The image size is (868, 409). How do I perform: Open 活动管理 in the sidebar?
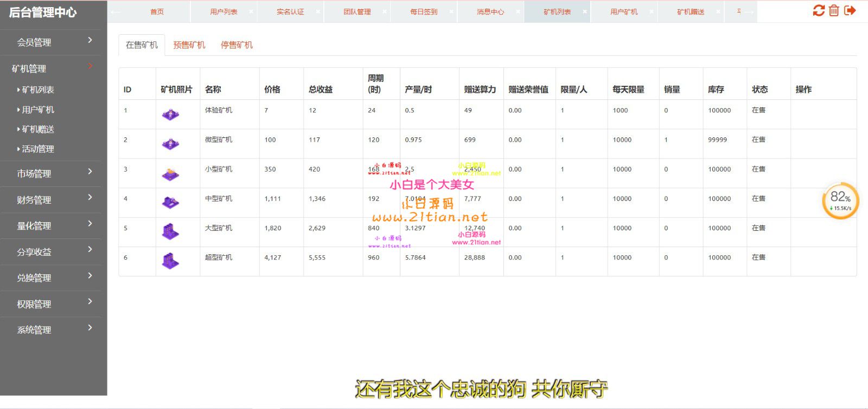click(x=38, y=149)
